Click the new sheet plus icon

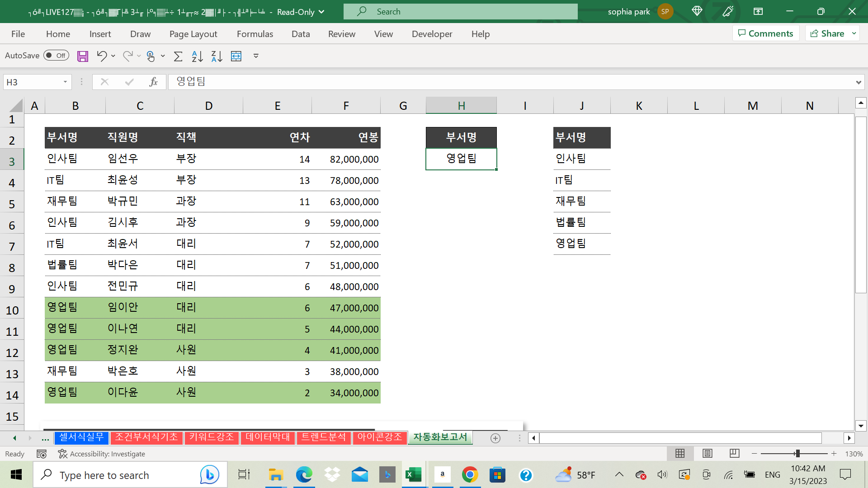click(495, 438)
